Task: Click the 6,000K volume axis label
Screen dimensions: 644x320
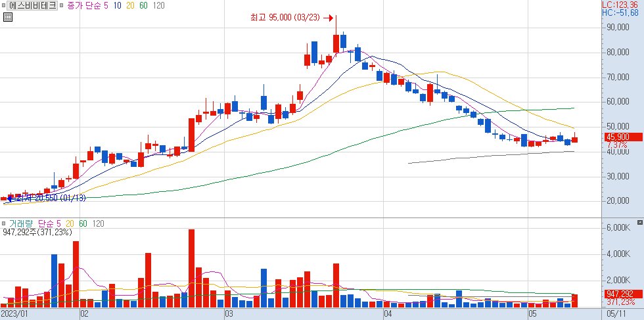Action: [x=618, y=228]
